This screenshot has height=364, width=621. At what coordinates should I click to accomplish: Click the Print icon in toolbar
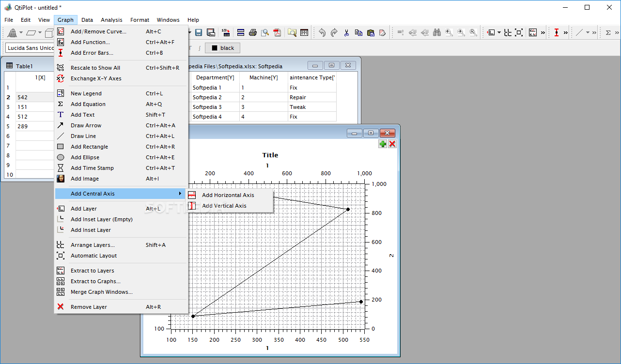[253, 32]
